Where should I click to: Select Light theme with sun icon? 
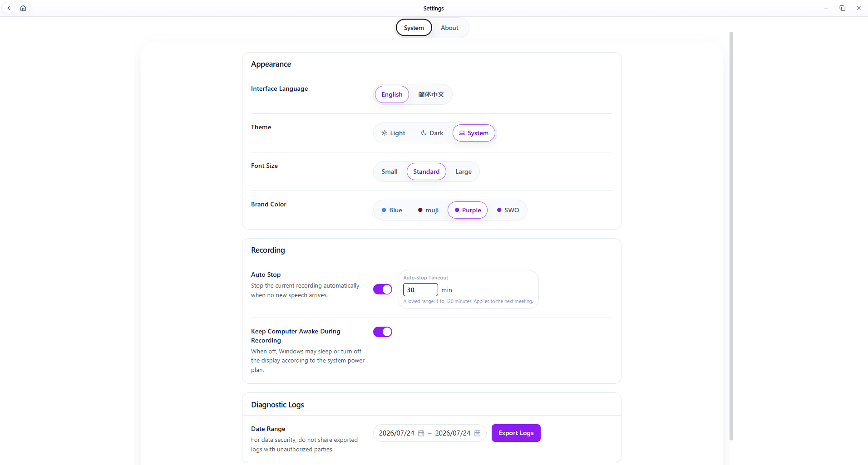click(x=393, y=133)
